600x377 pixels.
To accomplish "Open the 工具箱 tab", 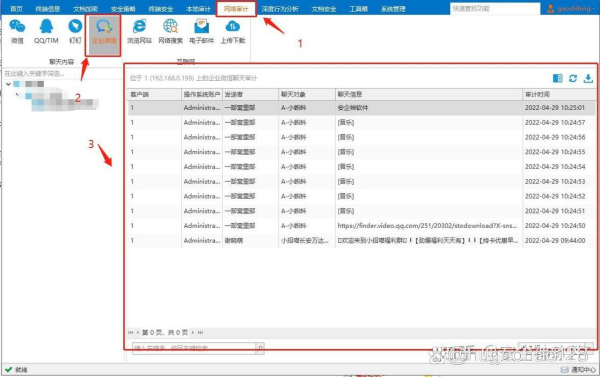I will (x=359, y=8).
